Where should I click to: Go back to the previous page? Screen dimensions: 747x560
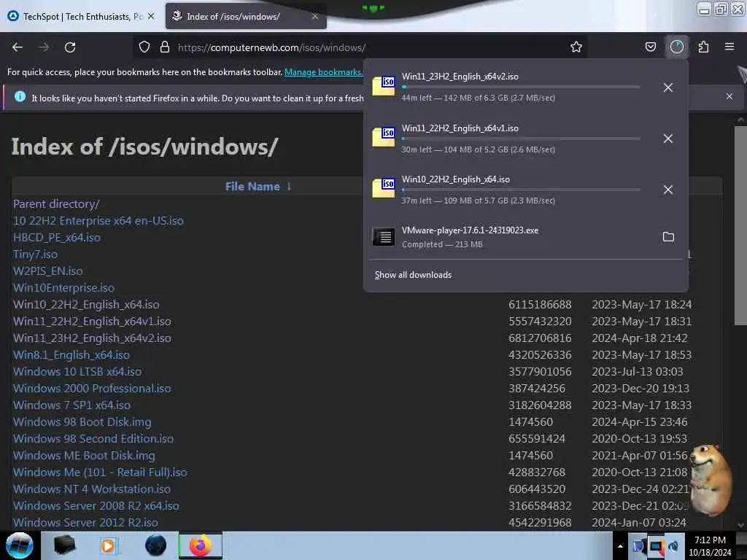(18, 47)
